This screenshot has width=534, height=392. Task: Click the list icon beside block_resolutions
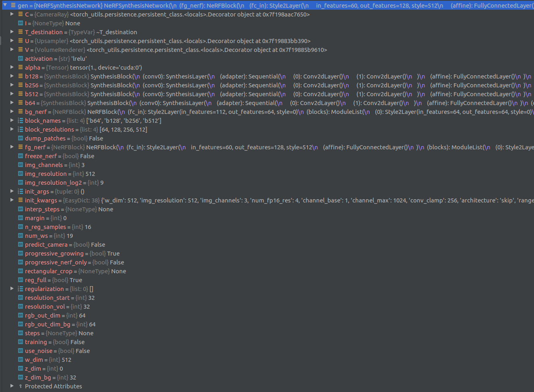tap(21, 129)
